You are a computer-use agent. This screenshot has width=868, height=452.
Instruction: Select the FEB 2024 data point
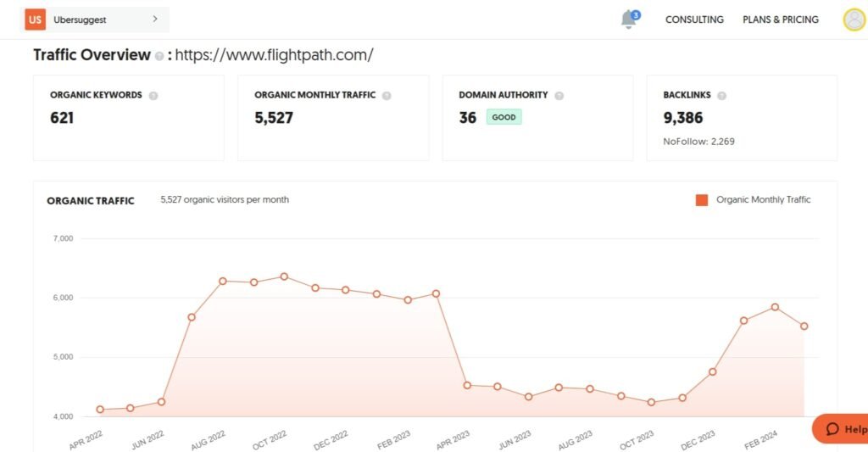[x=775, y=307]
